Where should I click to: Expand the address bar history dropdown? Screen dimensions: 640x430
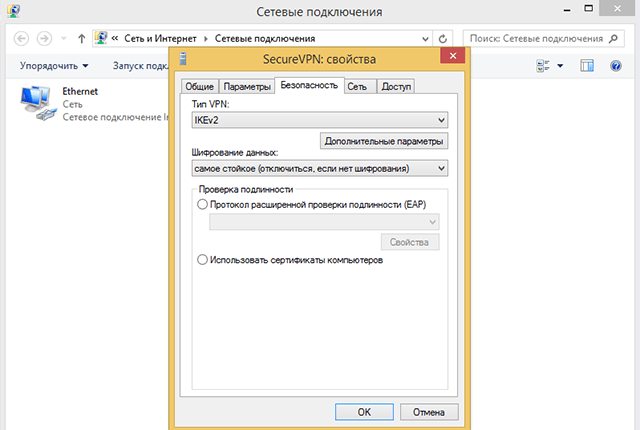pyautogui.click(x=425, y=39)
